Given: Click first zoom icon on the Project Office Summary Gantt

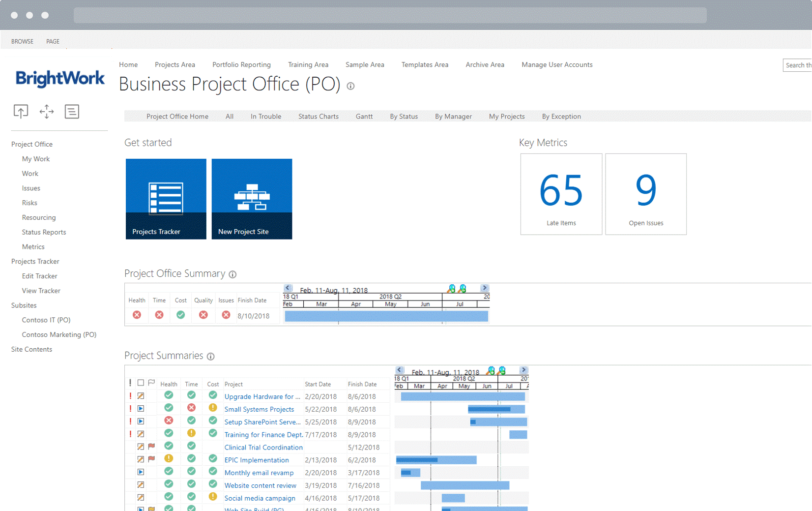Looking at the screenshot, I should [451, 289].
